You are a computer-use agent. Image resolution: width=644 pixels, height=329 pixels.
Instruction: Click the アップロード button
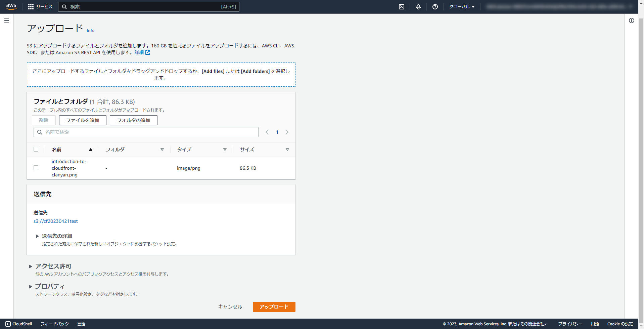pyautogui.click(x=274, y=306)
